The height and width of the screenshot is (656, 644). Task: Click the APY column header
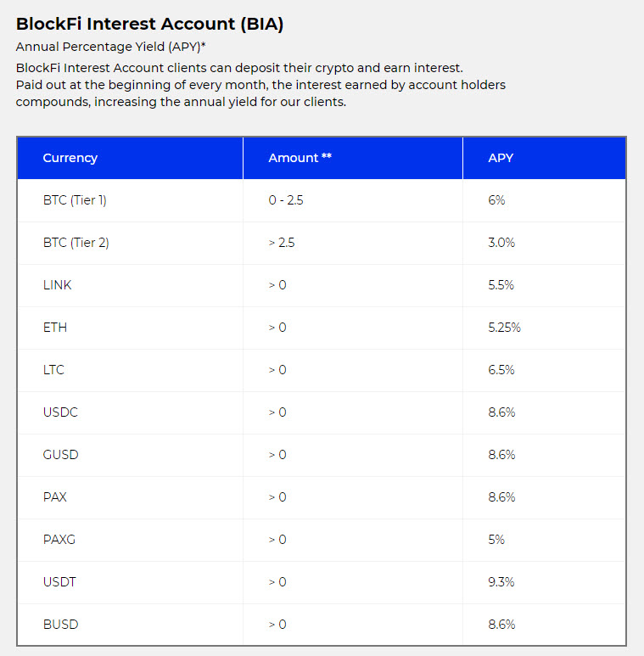[501, 158]
